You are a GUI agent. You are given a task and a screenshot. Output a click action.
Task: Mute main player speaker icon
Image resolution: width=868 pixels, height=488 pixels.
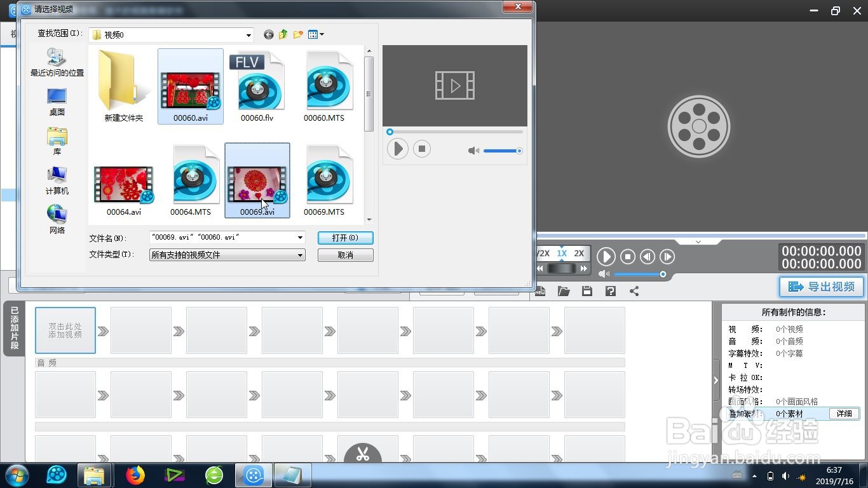[604, 274]
